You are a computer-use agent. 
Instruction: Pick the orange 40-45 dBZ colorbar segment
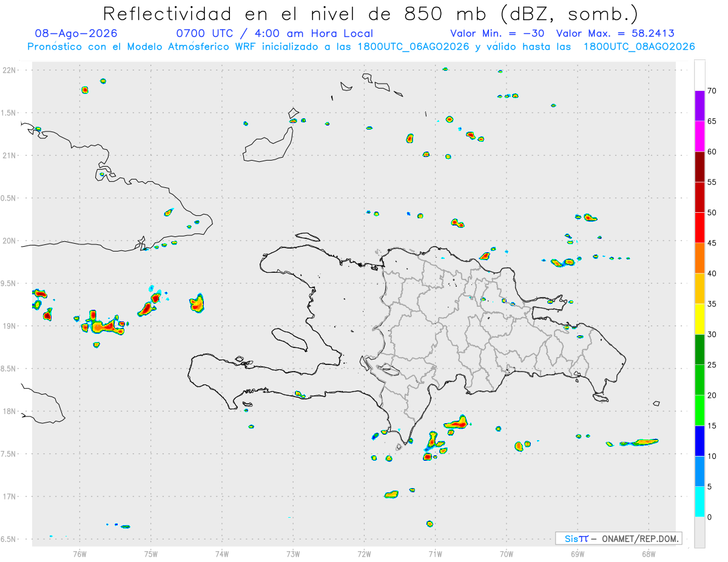pos(699,258)
